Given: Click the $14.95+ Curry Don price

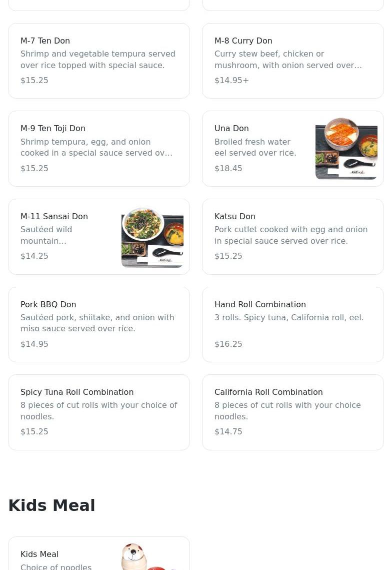Looking at the screenshot, I should 231,81.
